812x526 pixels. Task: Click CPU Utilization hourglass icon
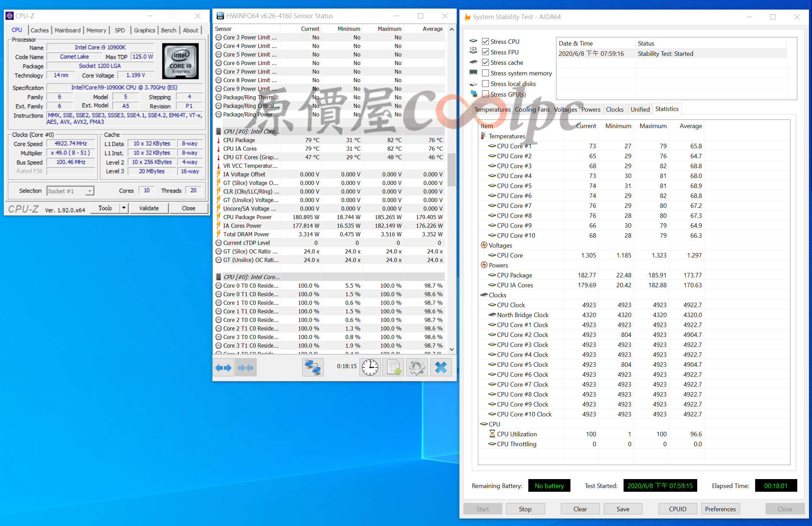click(x=492, y=434)
